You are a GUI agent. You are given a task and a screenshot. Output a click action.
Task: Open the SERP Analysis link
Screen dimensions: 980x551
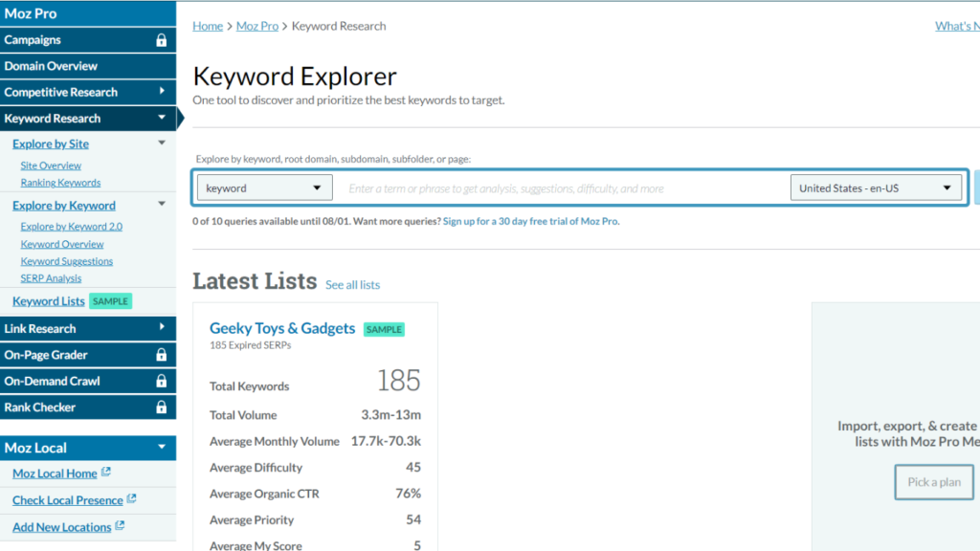coord(51,278)
